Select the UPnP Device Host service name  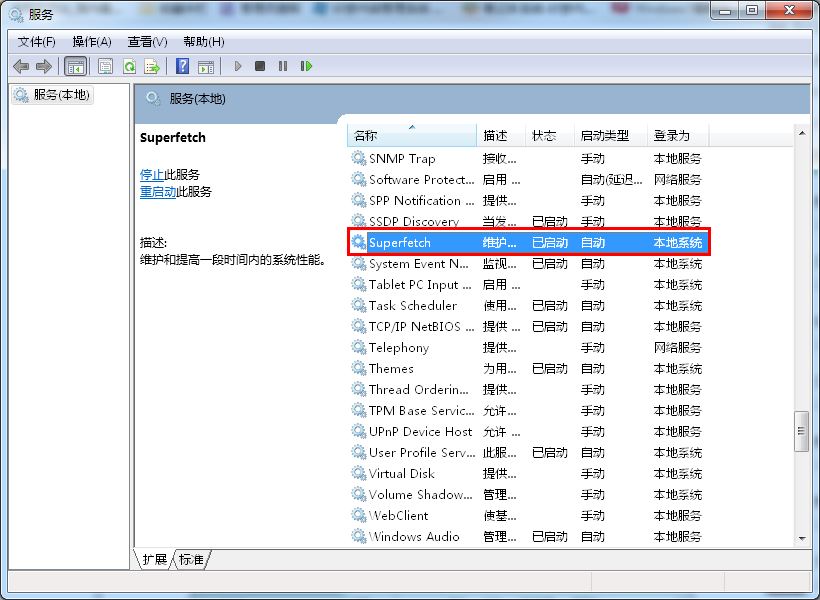point(420,432)
